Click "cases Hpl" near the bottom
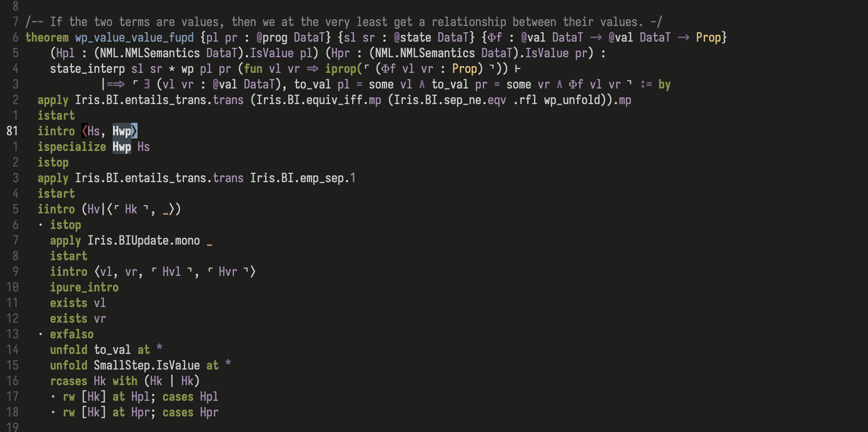This screenshot has width=868, height=432. tap(190, 397)
